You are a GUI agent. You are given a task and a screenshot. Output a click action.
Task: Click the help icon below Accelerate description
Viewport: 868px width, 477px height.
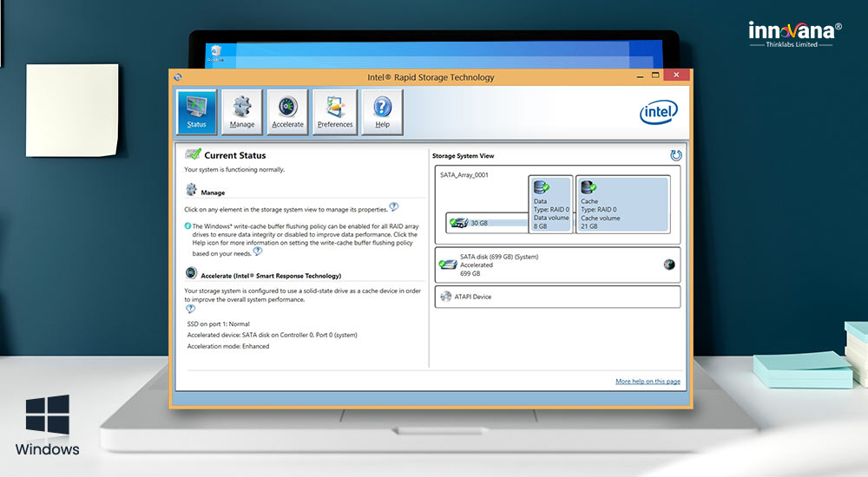(190, 309)
